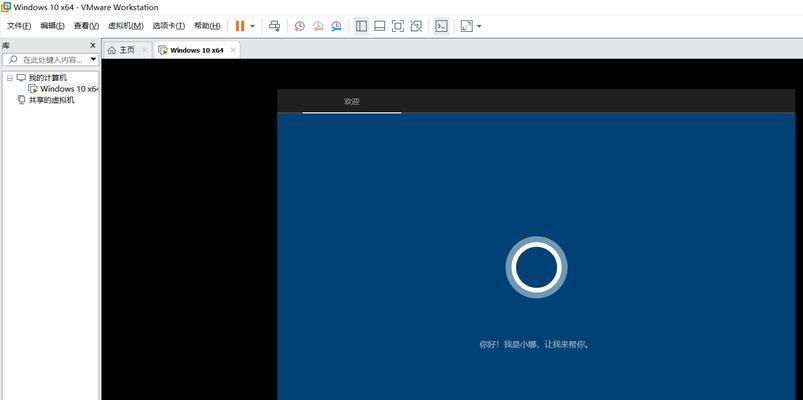Click the library search input field

coord(51,59)
